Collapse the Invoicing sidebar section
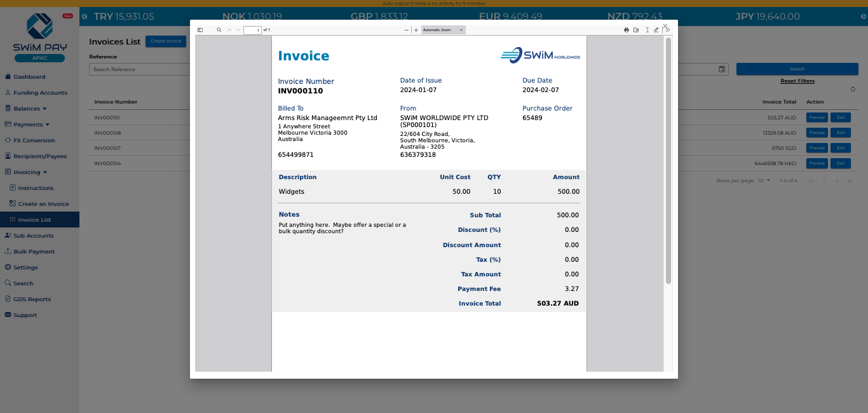Image resolution: width=868 pixels, height=413 pixels. pos(28,172)
